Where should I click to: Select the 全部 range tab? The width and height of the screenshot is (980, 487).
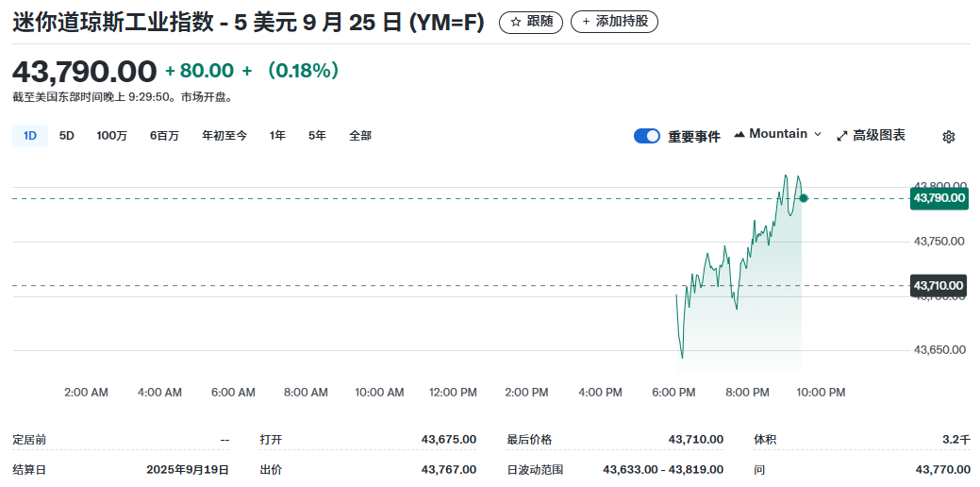point(360,136)
